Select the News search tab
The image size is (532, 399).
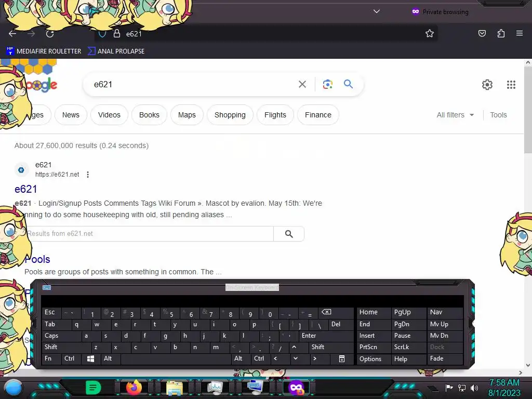click(x=71, y=115)
